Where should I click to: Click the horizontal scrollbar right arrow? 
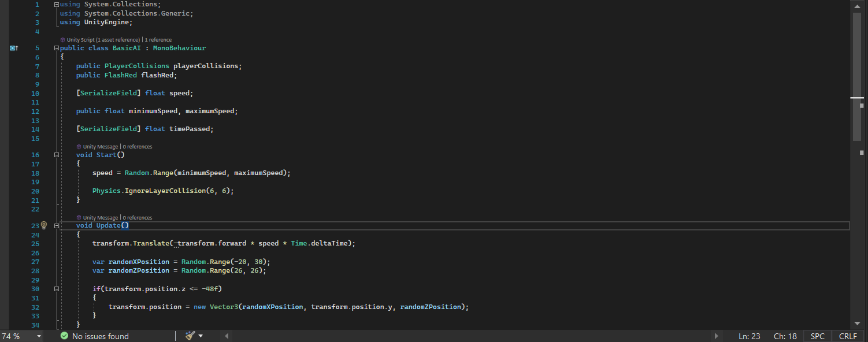[717, 336]
